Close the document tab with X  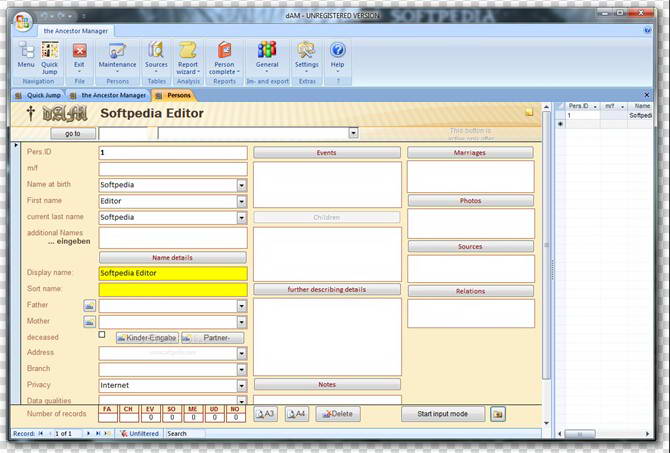[646, 95]
